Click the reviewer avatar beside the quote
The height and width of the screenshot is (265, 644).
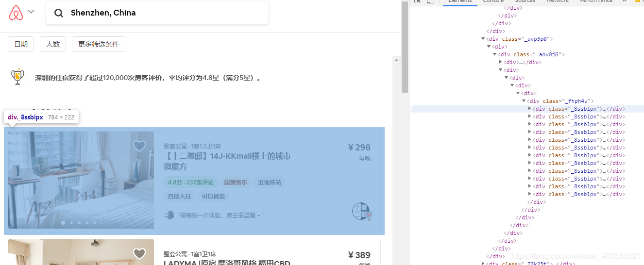169,215
